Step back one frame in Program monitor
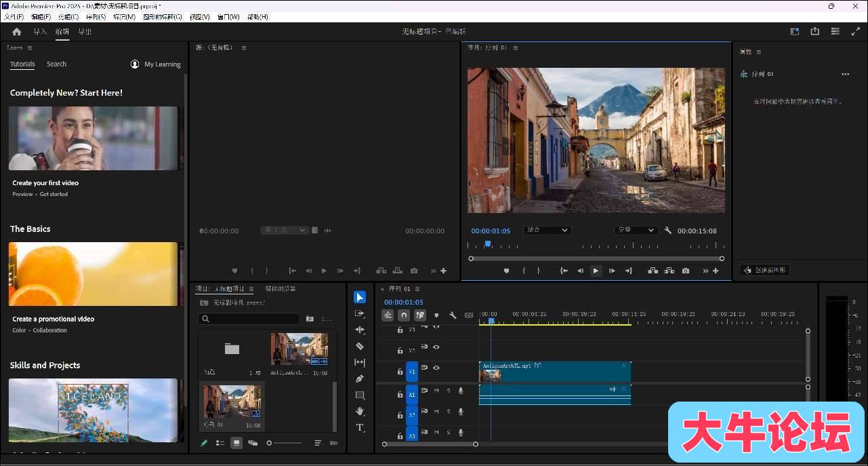Screen dimensions: 868x466 pos(580,271)
